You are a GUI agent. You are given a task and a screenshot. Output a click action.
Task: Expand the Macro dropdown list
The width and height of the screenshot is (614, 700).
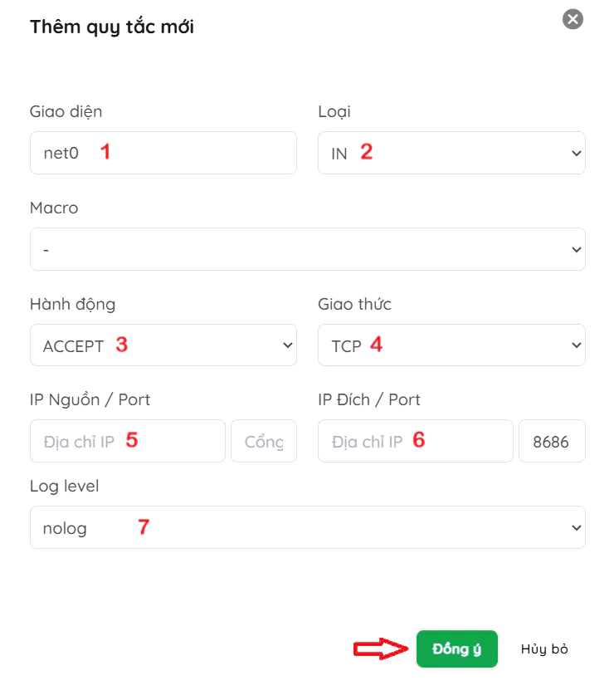tap(307, 249)
